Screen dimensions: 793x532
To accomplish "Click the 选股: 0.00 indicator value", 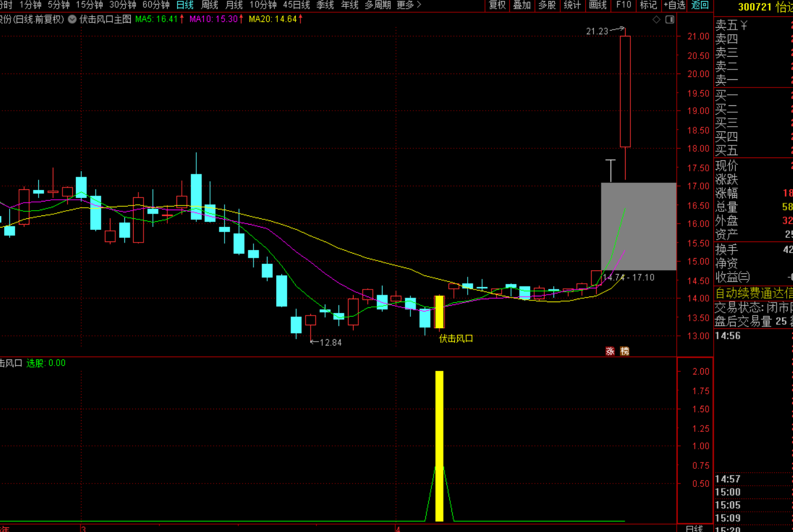I will [46, 363].
